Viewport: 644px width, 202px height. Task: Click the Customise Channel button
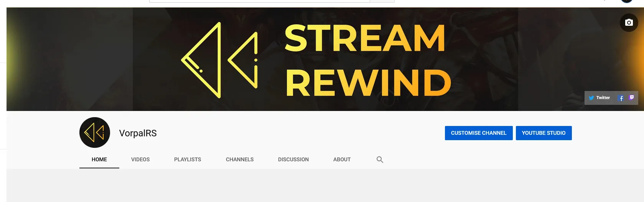pyautogui.click(x=478, y=133)
